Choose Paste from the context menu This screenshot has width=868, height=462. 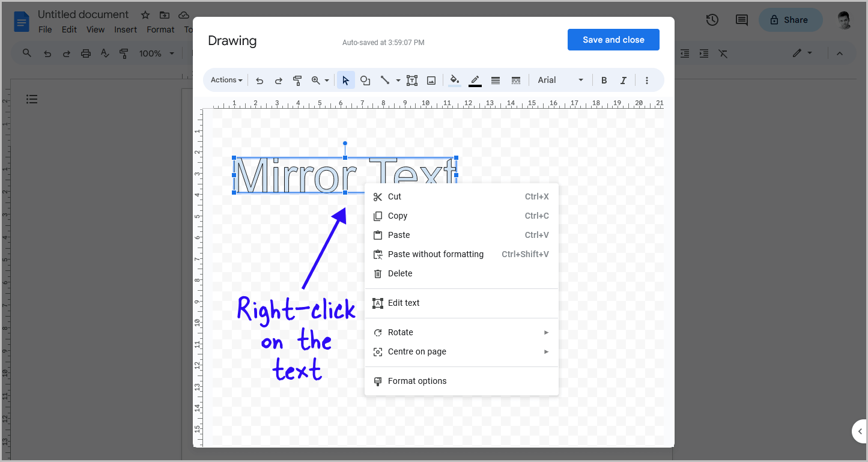point(461,235)
